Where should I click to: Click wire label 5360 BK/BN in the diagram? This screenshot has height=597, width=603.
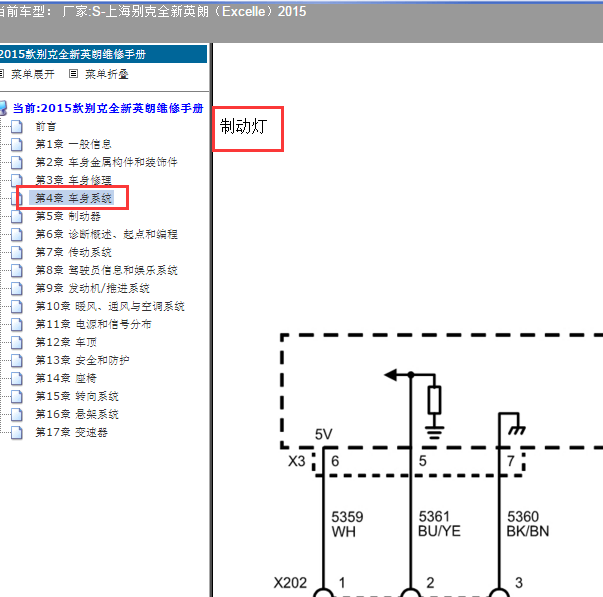click(528, 524)
